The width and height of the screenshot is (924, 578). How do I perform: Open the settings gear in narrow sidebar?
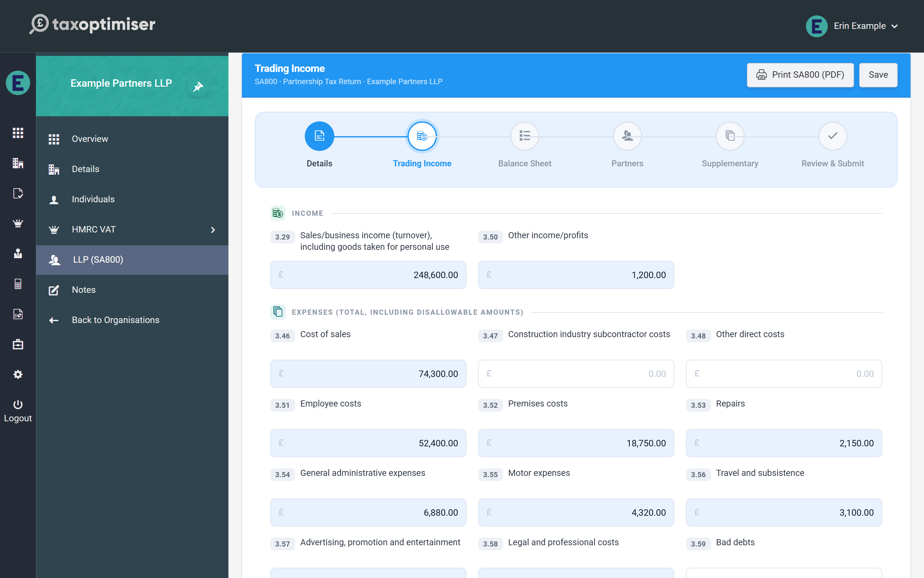tap(18, 374)
